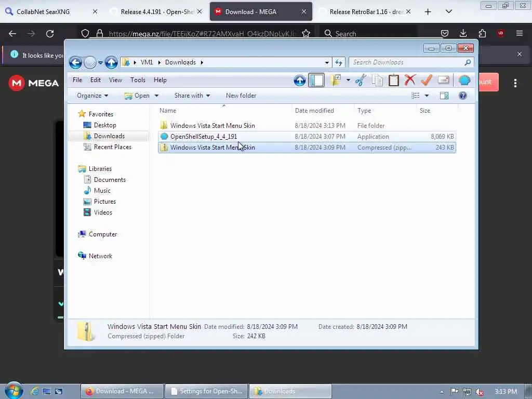Refresh the Downloads folder view

point(339,62)
